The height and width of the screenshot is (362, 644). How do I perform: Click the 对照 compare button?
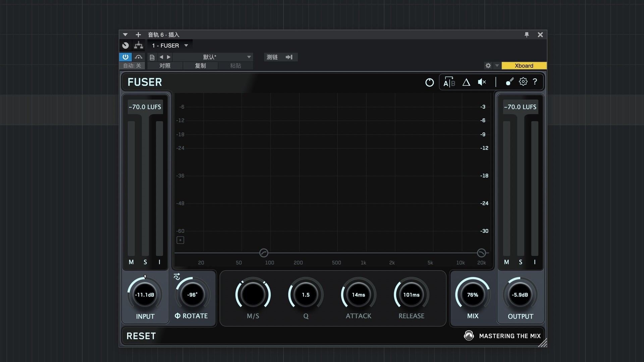click(165, 66)
